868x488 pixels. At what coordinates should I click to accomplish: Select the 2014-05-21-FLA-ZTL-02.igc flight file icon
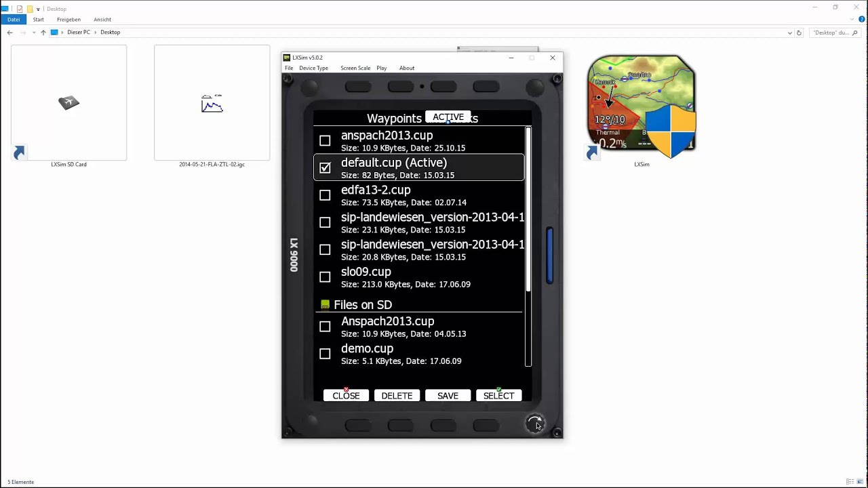pos(212,103)
